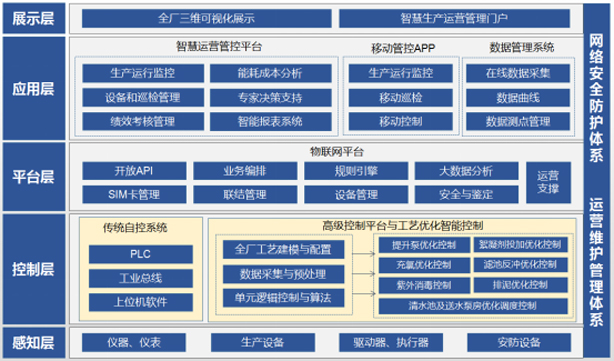This screenshot has height=361, width=614.
Task: Select the 絮凝剂投加优化控制 box
Action: click(520, 245)
